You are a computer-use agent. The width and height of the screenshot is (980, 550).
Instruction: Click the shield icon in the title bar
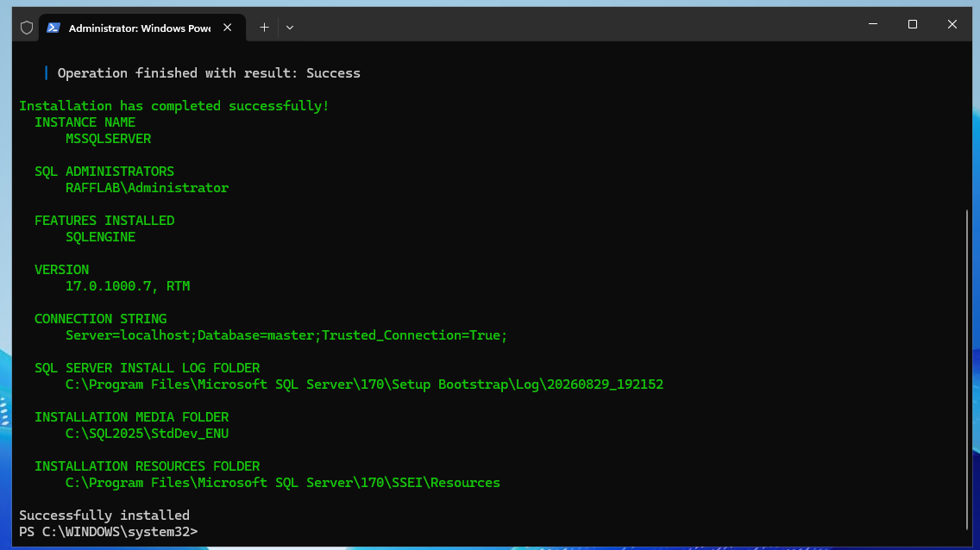click(26, 28)
